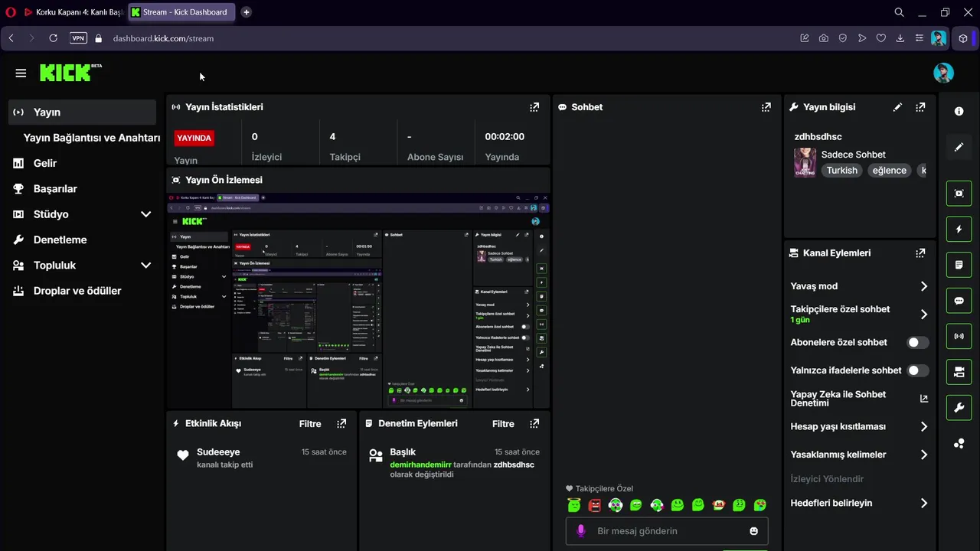Toggle stream stats broadcast widget in sidebar
This screenshot has width=980, height=551.
[959, 336]
